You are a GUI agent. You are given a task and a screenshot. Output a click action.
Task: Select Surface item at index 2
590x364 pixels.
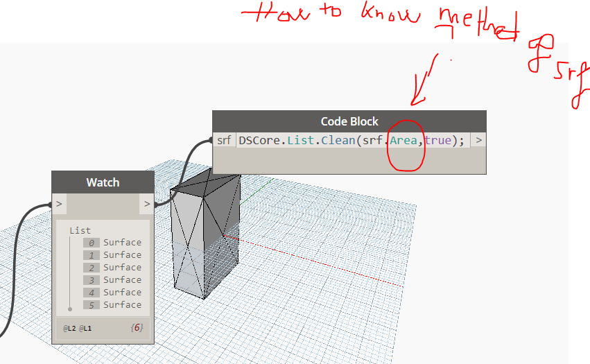(x=112, y=267)
